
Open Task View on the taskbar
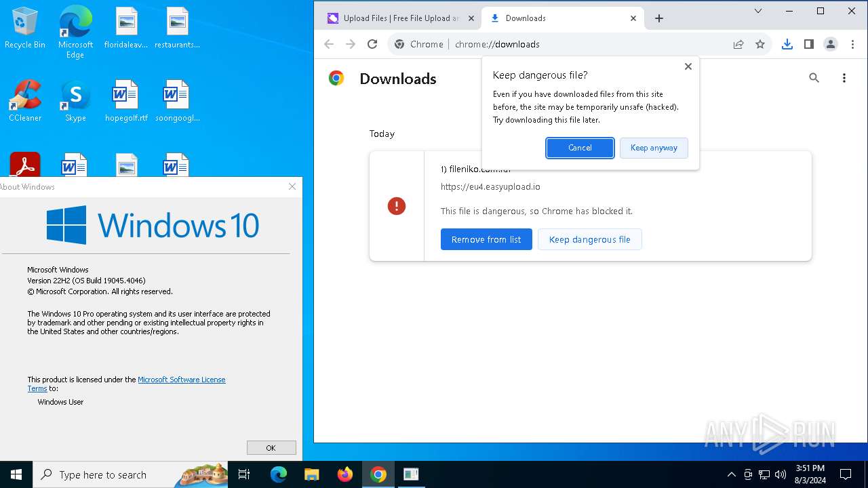tap(245, 474)
